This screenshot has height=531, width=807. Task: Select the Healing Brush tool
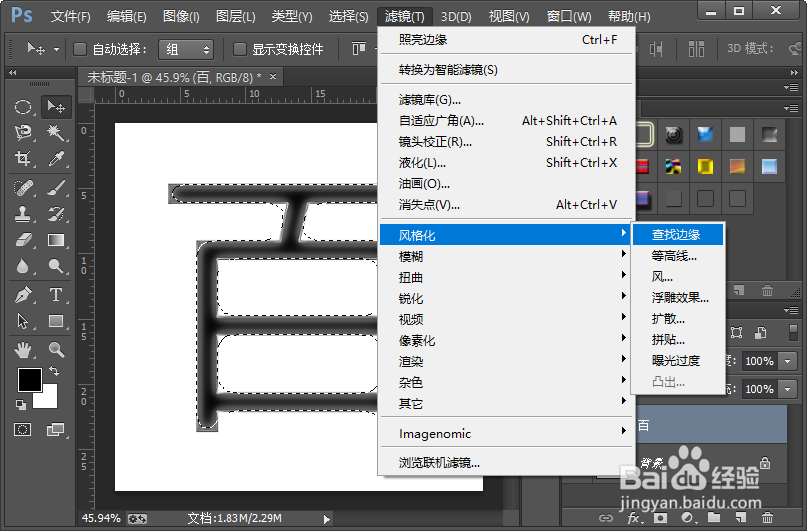(x=23, y=188)
